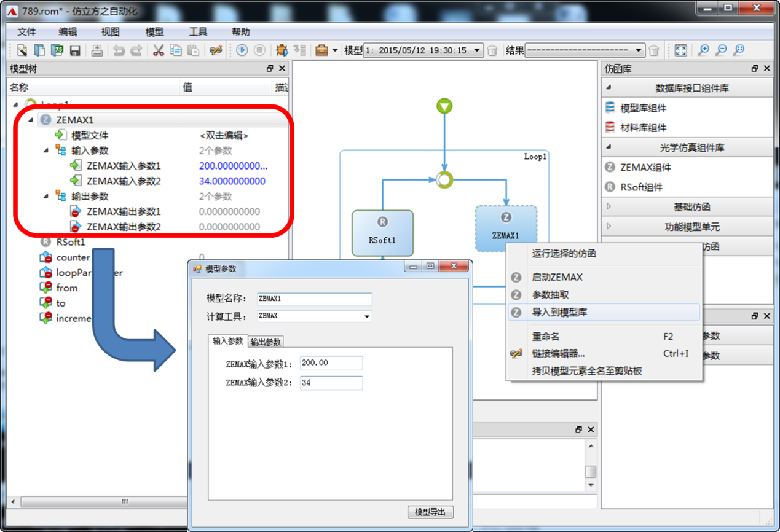Open the 帮助 menu
The image size is (780, 532).
pos(241,32)
